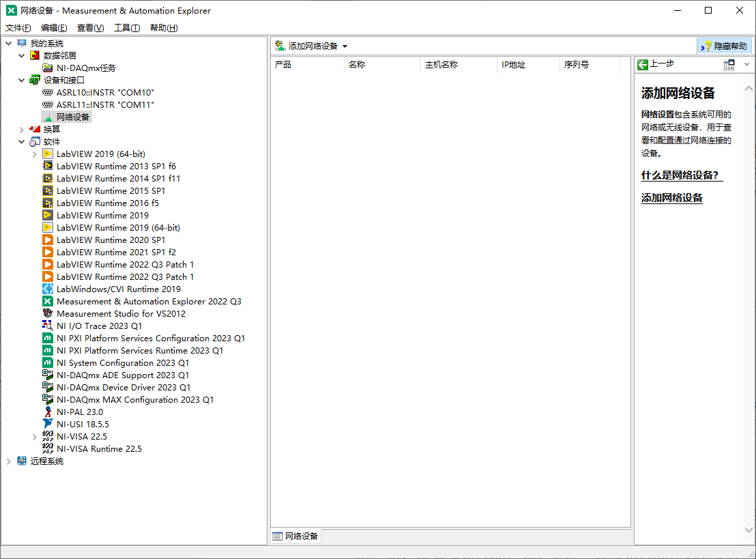Open the 帮助(H) menu

pyautogui.click(x=164, y=28)
